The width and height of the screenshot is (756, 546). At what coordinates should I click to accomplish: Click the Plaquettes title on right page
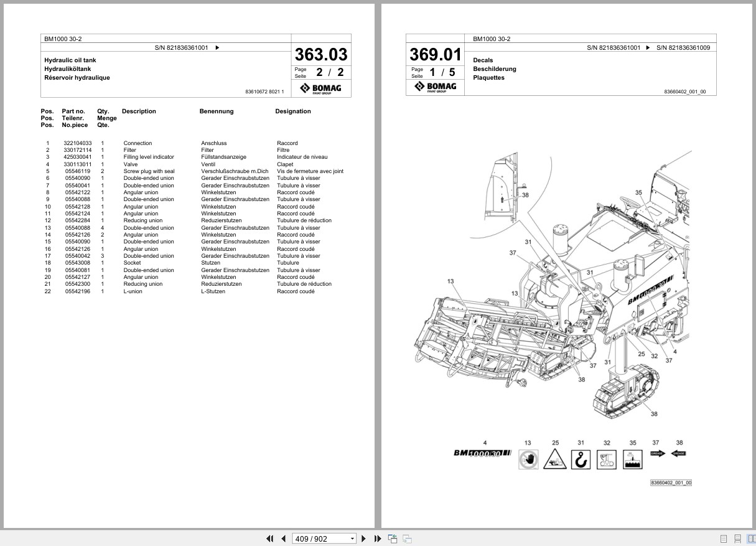(488, 78)
